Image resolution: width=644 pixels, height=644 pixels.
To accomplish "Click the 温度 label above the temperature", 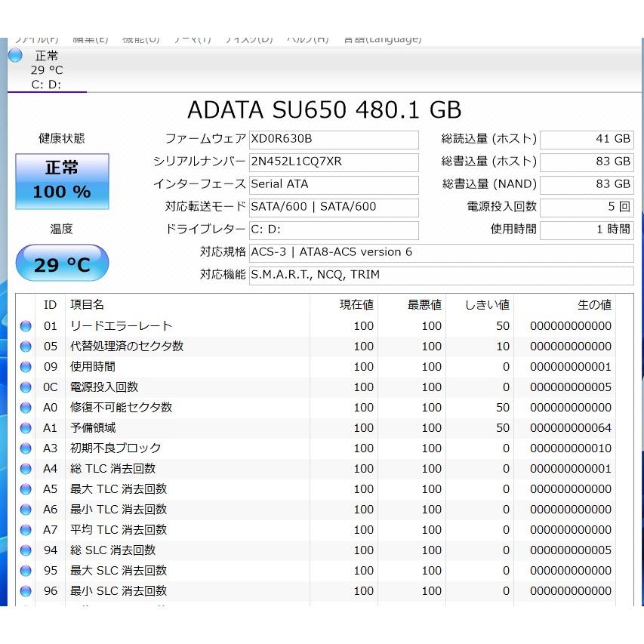I will [x=62, y=230].
